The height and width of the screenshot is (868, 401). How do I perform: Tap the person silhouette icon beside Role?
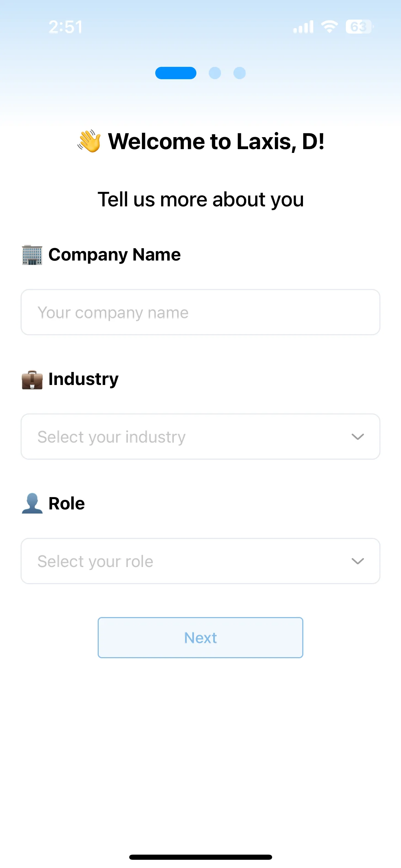[x=32, y=503]
